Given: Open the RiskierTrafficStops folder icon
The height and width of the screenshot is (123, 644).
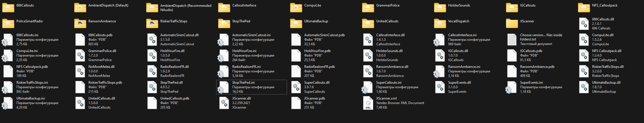Looking at the screenshot, I should tap(152, 23).
